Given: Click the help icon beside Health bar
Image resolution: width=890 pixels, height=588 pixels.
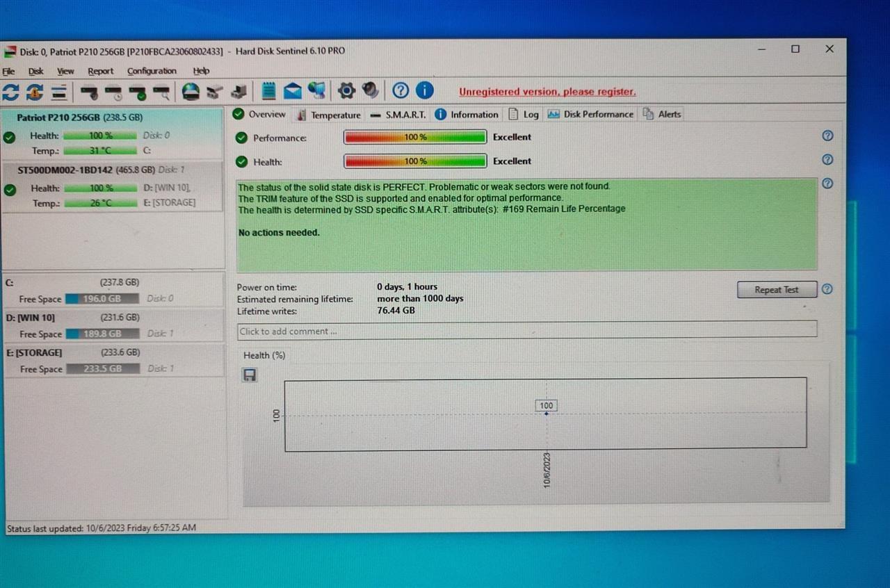Looking at the screenshot, I should (x=827, y=159).
